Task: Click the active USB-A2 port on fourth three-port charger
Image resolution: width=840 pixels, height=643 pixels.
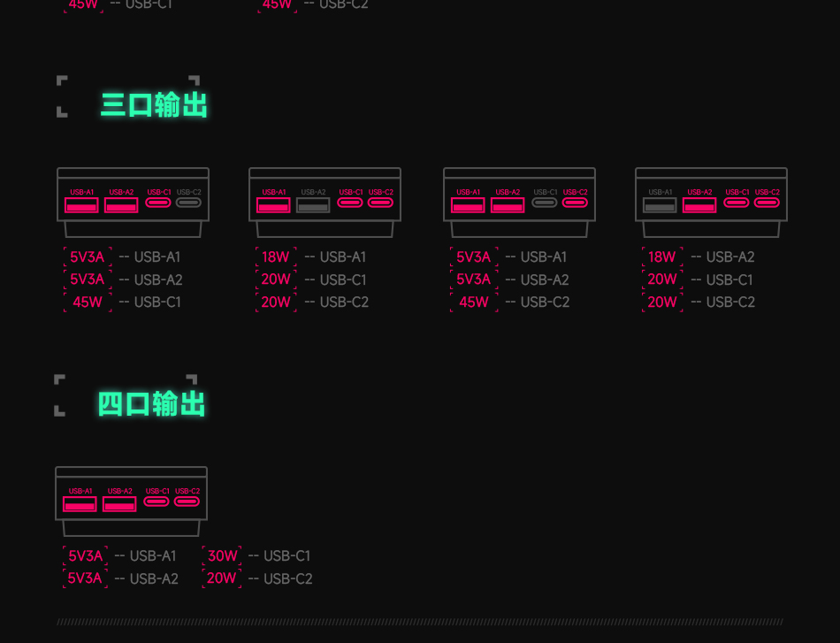Action: [699, 205]
